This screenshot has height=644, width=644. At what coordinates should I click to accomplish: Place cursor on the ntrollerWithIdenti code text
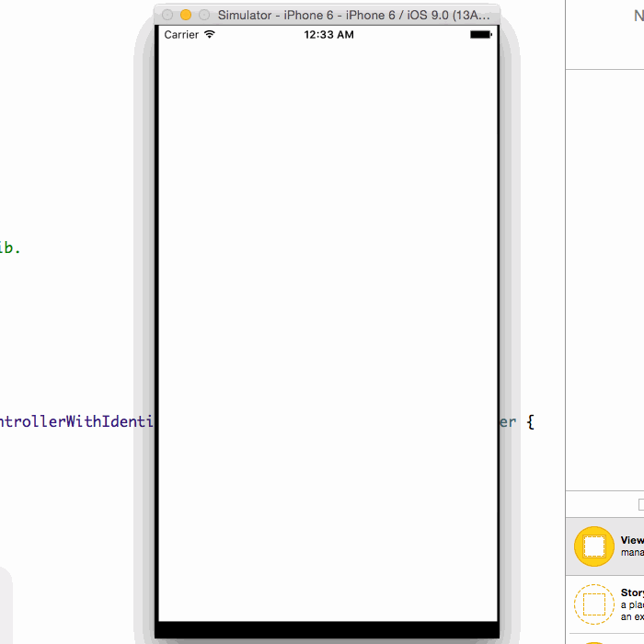pyautogui.click(x=77, y=422)
